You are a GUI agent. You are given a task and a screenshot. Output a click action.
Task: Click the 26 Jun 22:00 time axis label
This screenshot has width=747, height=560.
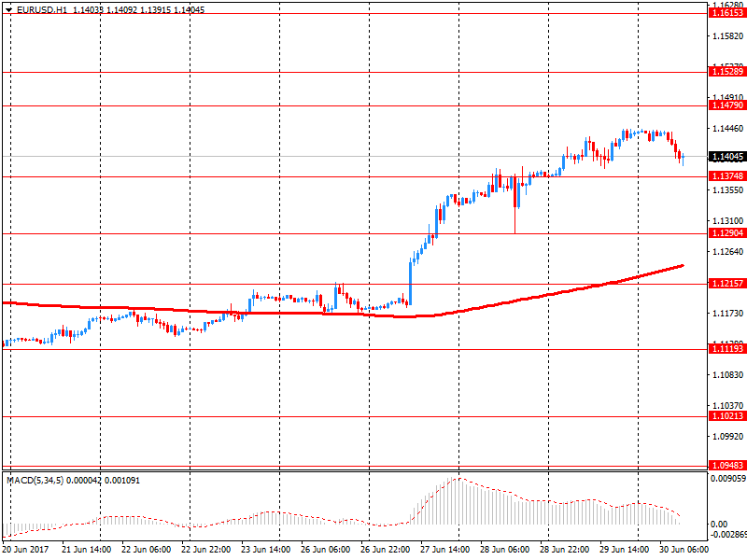pyautogui.click(x=385, y=550)
